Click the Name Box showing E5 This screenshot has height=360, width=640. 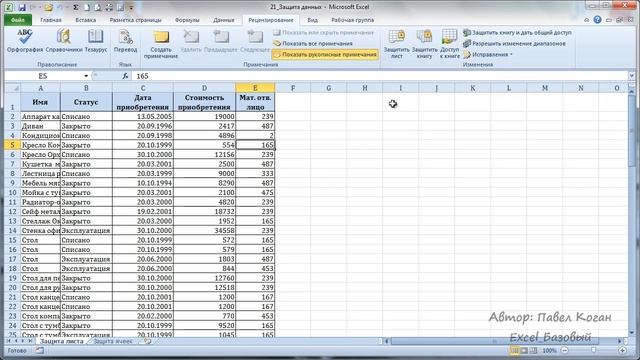(x=43, y=76)
